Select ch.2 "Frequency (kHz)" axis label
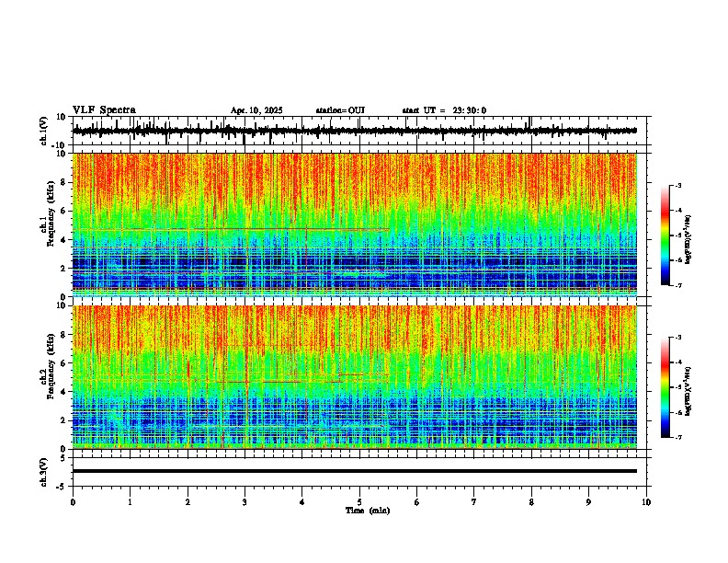This screenshot has width=728, height=563. click(51, 366)
